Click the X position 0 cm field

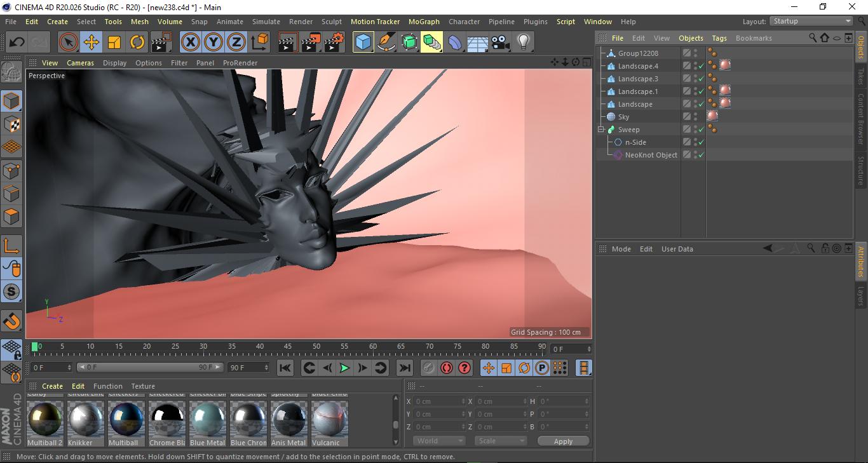coord(440,401)
